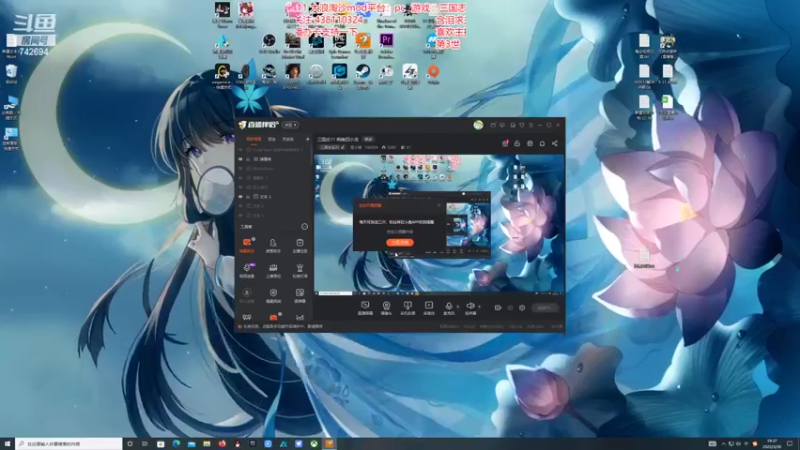Viewport: 800px width, 450px height.
Task: Click the share icon in the top right
Action: [555, 143]
